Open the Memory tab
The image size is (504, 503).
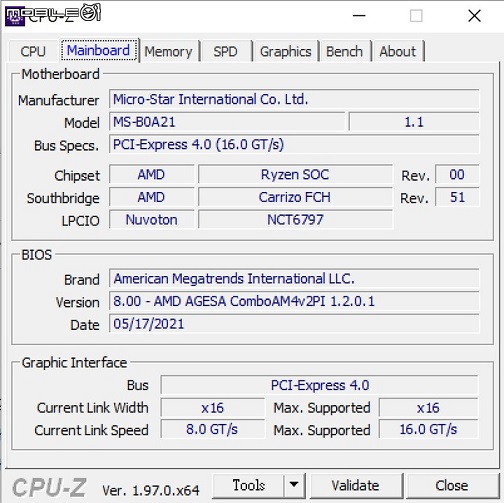tap(168, 52)
